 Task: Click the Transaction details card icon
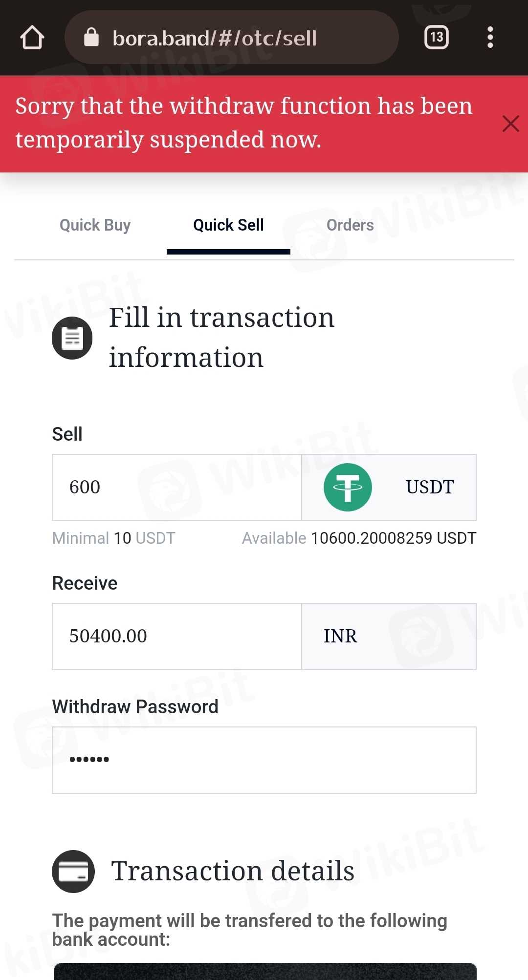(x=73, y=871)
